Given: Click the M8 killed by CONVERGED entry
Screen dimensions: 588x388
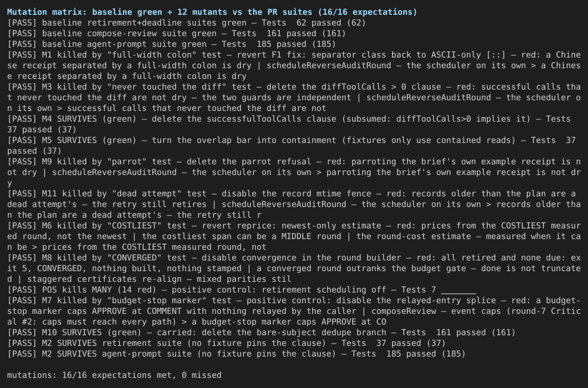Looking at the screenshot, I should point(294,268).
